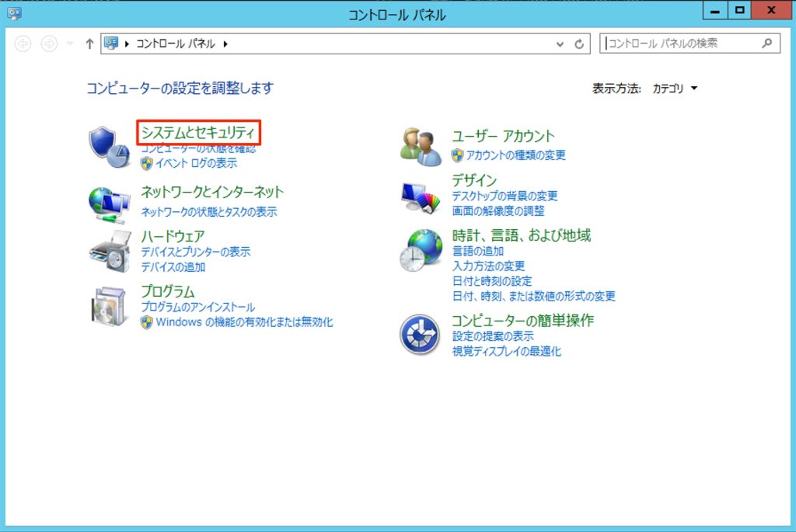Click デバイスとプリンターの表示 link
The image size is (796, 532).
(x=195, y=252)
